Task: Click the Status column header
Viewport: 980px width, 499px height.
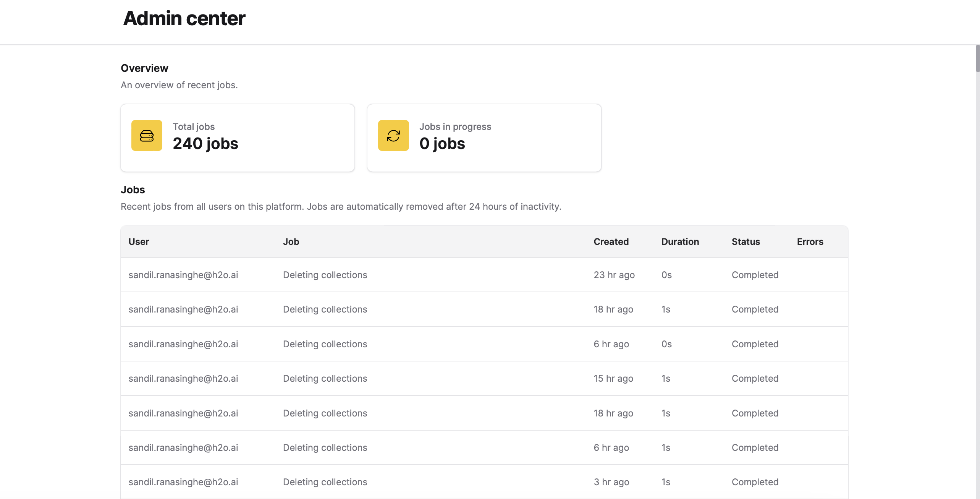Action: pos(746,242)
